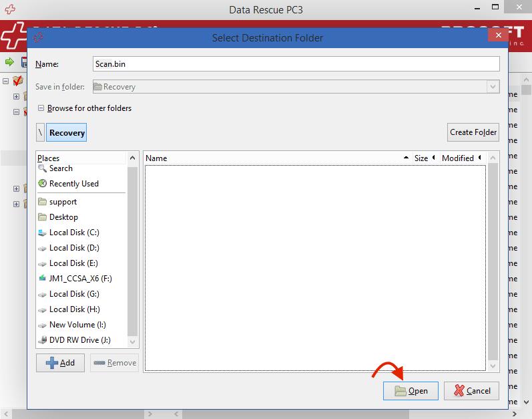Click the Open button

click(411, 391)
